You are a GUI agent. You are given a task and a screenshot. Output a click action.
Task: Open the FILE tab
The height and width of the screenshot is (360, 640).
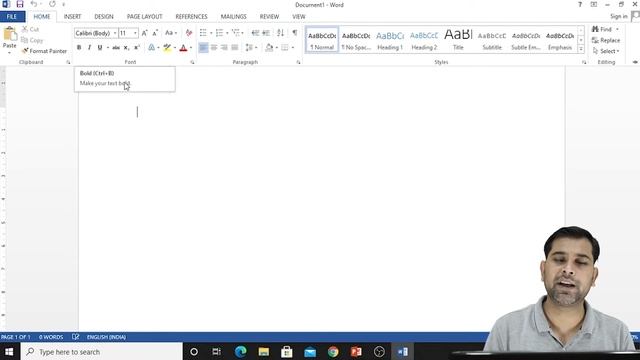pos(12,17)
